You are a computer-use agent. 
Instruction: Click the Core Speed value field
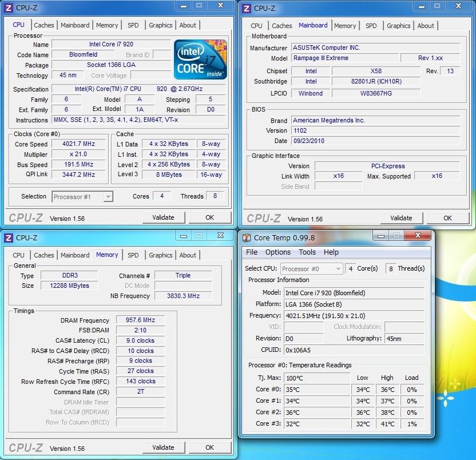(78, 144)
